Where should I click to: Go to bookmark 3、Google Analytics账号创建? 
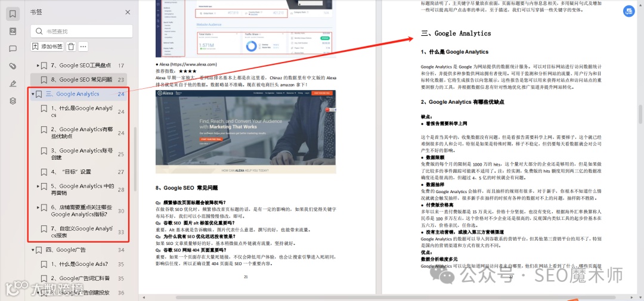point(82,154)
